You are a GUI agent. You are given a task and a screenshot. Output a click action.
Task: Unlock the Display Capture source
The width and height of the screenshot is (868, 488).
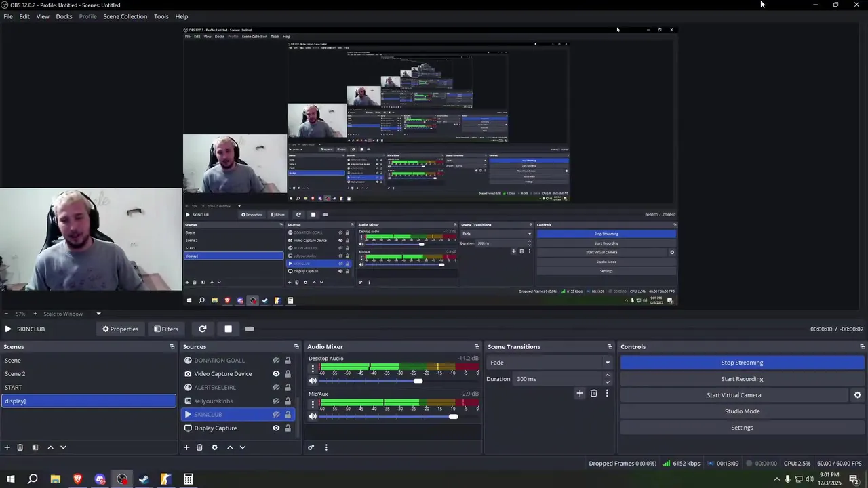(x=288, y=428)
